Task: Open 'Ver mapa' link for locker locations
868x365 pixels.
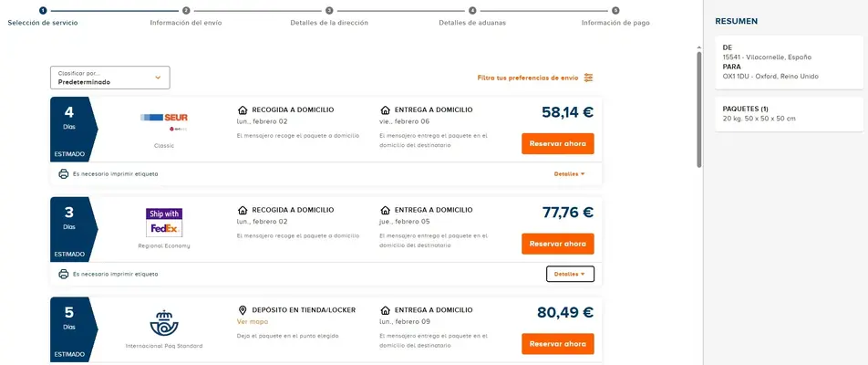Action: [x=253, y=321]
